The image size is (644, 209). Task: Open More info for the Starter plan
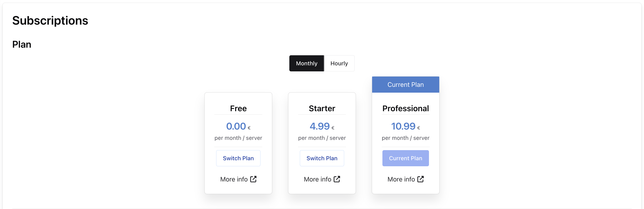(318, 179)
